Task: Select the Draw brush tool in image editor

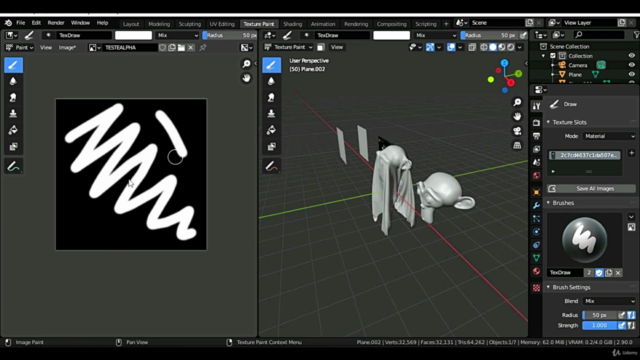Action: pyautogui.click(x=13, y=65)
